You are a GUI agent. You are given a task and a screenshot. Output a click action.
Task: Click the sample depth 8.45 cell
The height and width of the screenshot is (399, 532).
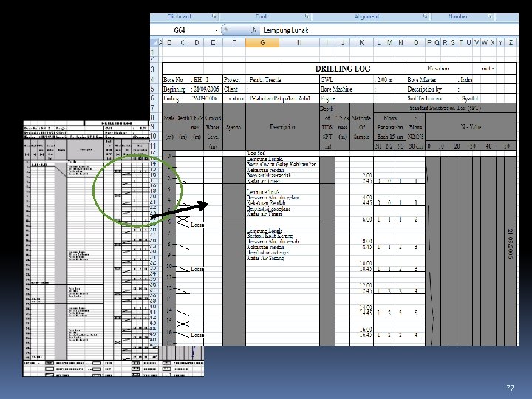click(x=367, y=247)
